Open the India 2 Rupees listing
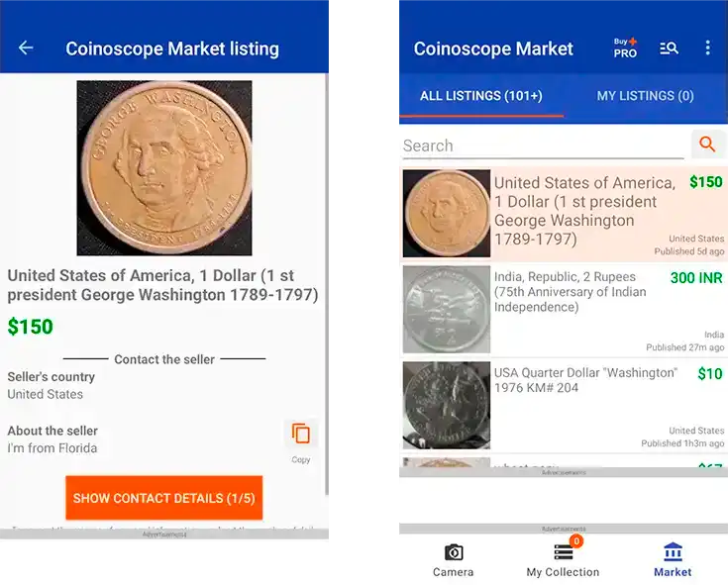The image size is (728, 585). (x=564, y=309)
